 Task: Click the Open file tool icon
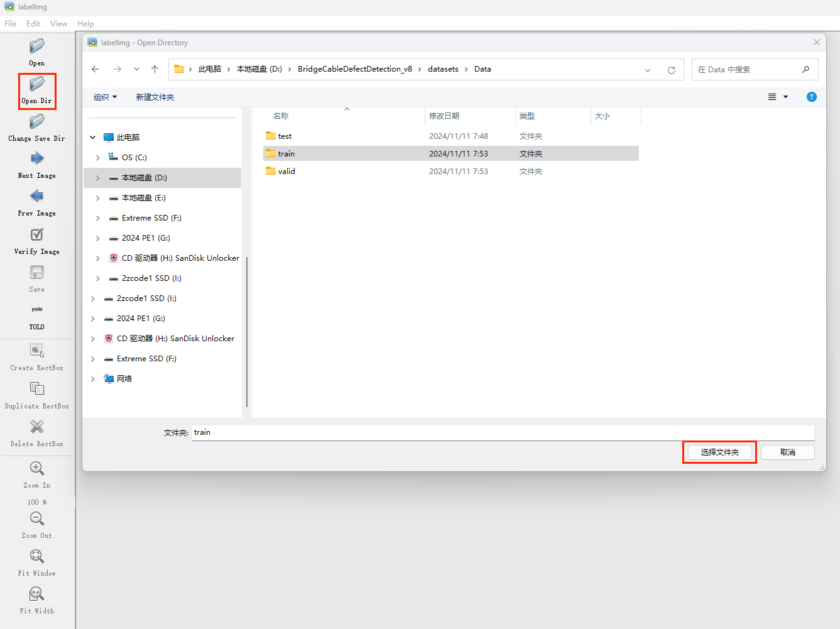[x=37, y=46]
